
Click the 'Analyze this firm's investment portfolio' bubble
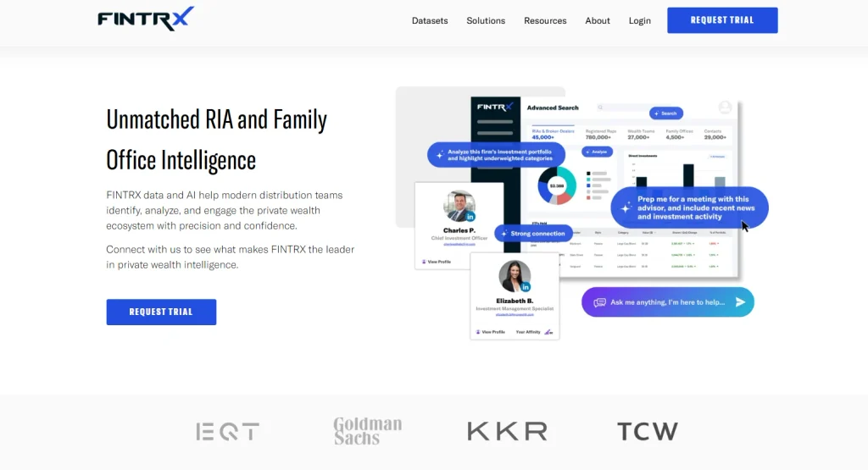pyautogui.click(x=496, y=155)
